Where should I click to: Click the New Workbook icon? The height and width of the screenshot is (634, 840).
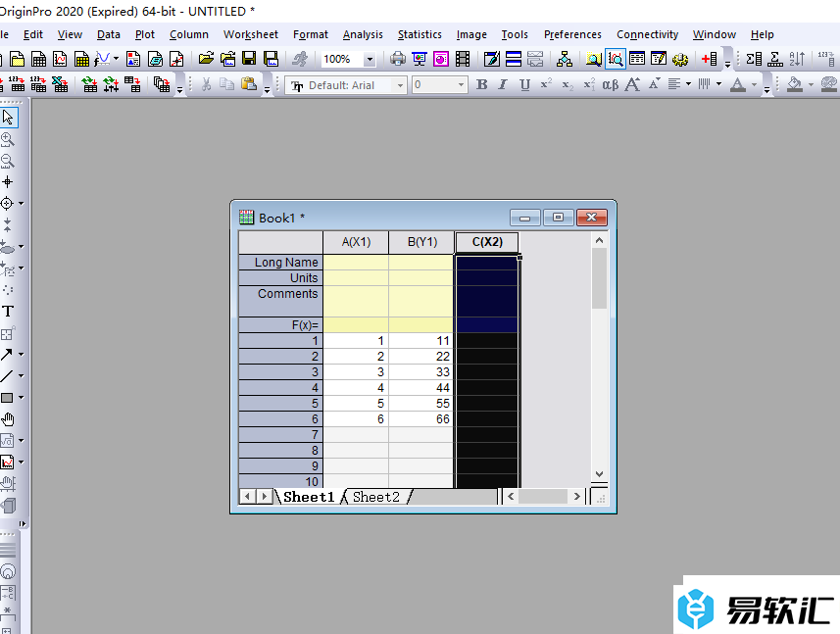tap(39, 59)
